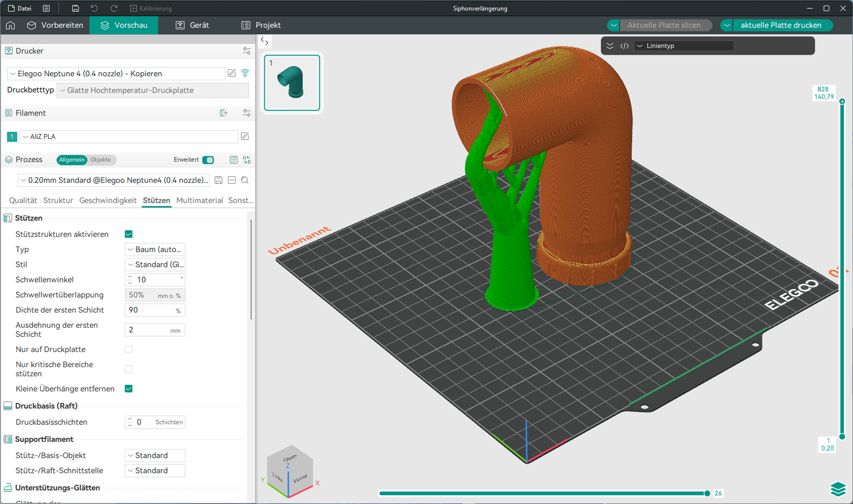Edit the AliZ PLA filament preset
Viewport: 853px width, 504px height.
point(245,136)
